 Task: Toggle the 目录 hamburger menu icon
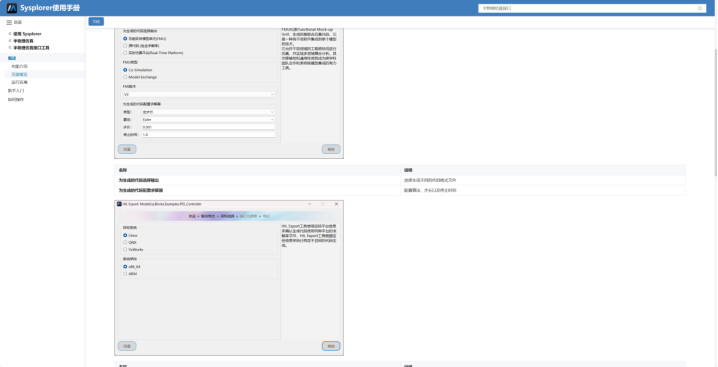(x=9, y=22)
